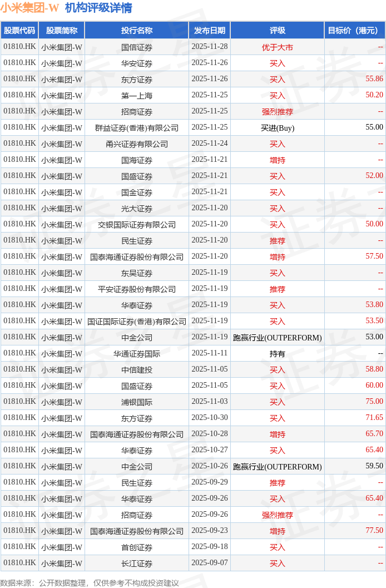Click target price 75.00
Viewport: 386px width, 588px height.
(374, 401)
